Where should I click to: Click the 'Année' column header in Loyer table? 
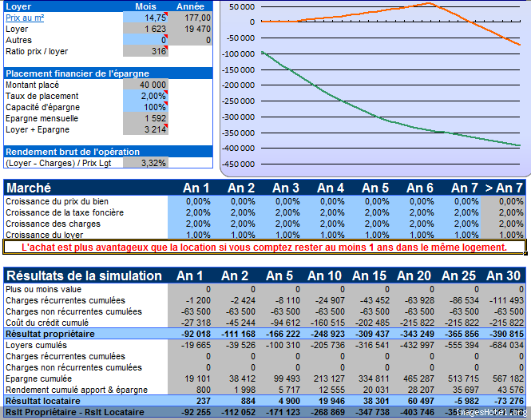click(190, 6)
